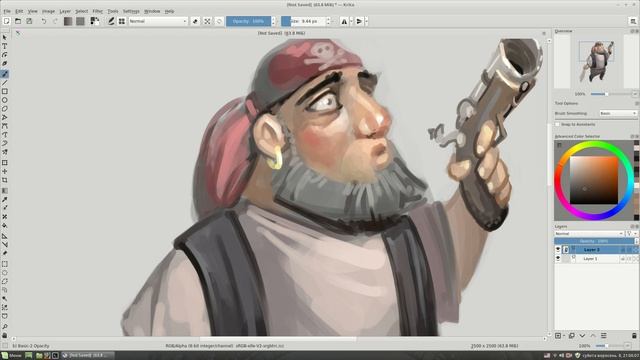This screenshot has height=360, width=640.
Task: Open the layer filter dropdown in Layers
Action: point(631,233)
